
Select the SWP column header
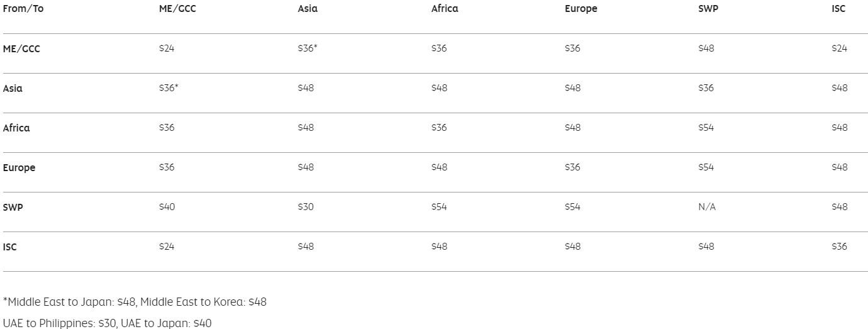pyautogui.click(x=708, y=9)
